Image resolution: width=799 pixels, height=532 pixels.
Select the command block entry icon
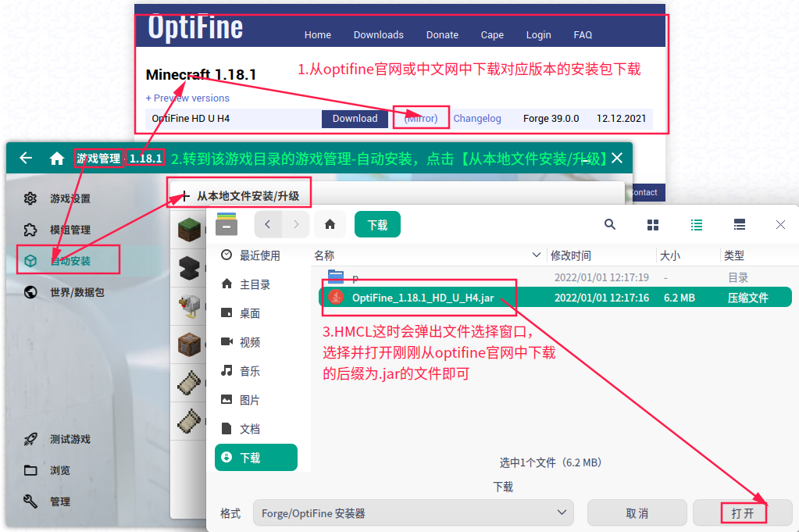[190, 344]
